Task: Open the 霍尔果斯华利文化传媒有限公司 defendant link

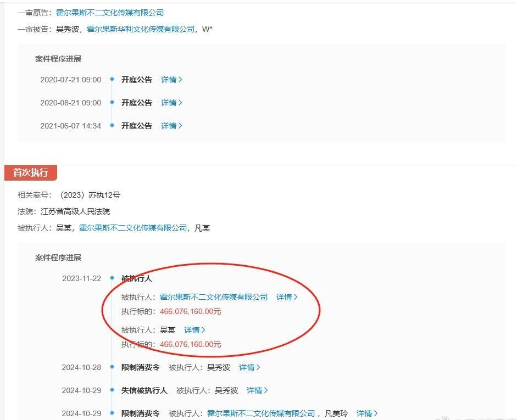Action: 141,29
